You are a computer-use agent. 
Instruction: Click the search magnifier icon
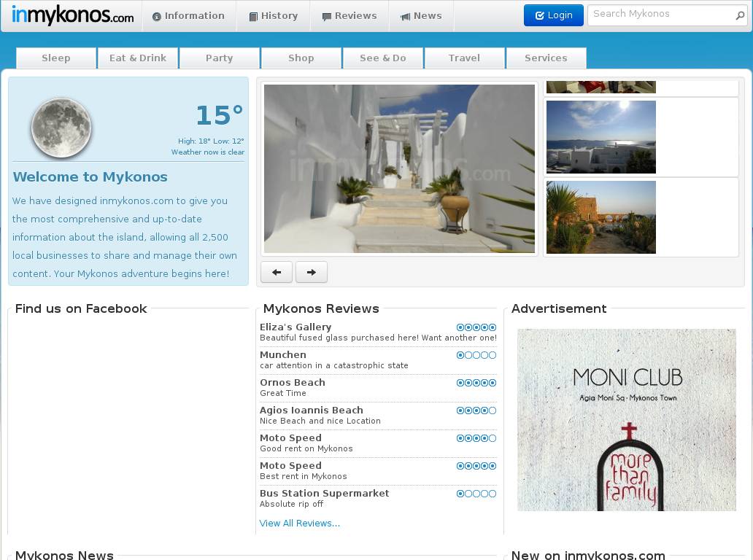click(x=740, y=15)
